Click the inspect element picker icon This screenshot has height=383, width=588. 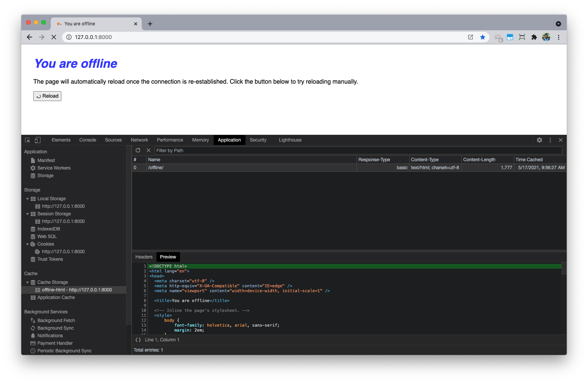(x=28, y=140)
